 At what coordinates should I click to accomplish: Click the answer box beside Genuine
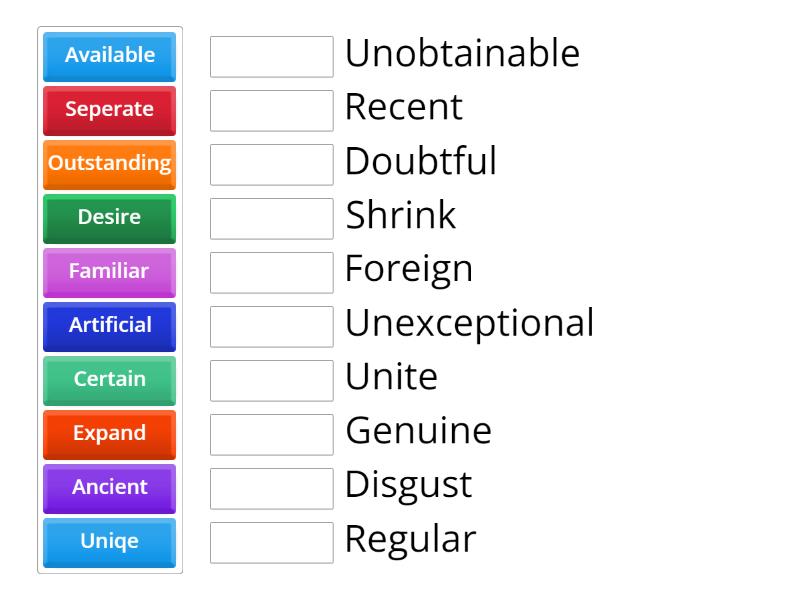[x=271, y=435]
